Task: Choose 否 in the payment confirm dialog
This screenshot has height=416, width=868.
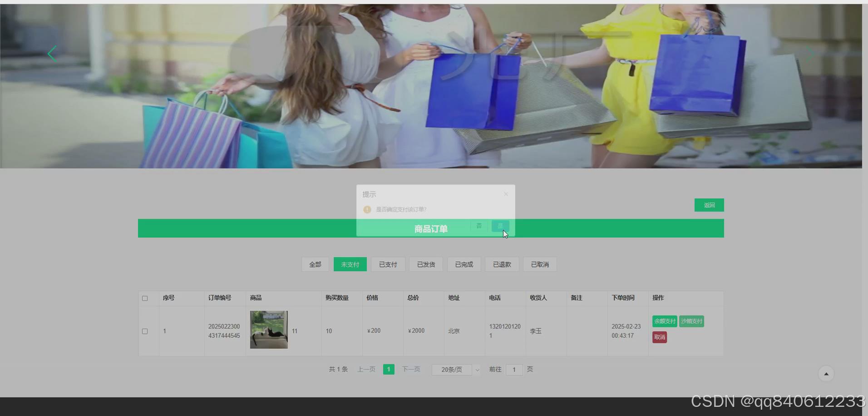Action: [479, 226]
